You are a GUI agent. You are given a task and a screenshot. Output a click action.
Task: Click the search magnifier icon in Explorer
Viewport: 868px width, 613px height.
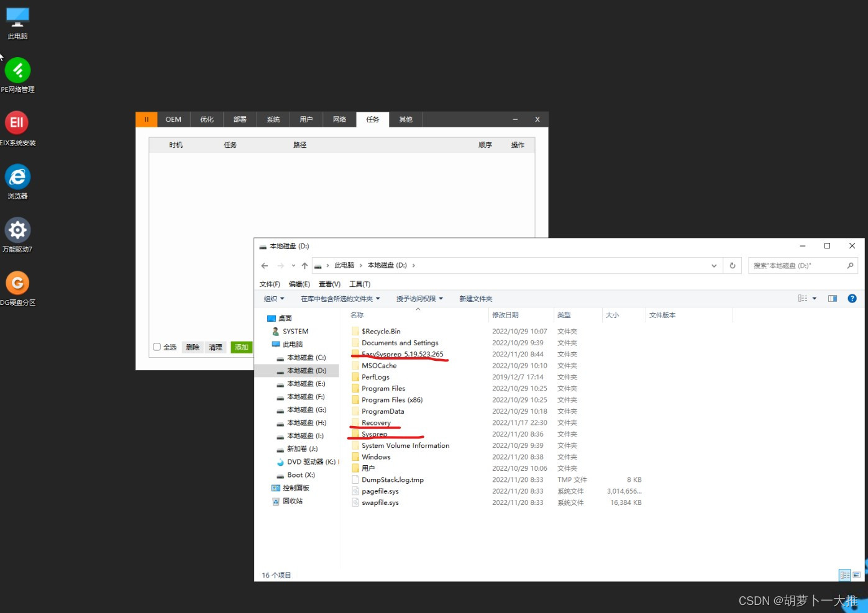click(x=850, y=266)
